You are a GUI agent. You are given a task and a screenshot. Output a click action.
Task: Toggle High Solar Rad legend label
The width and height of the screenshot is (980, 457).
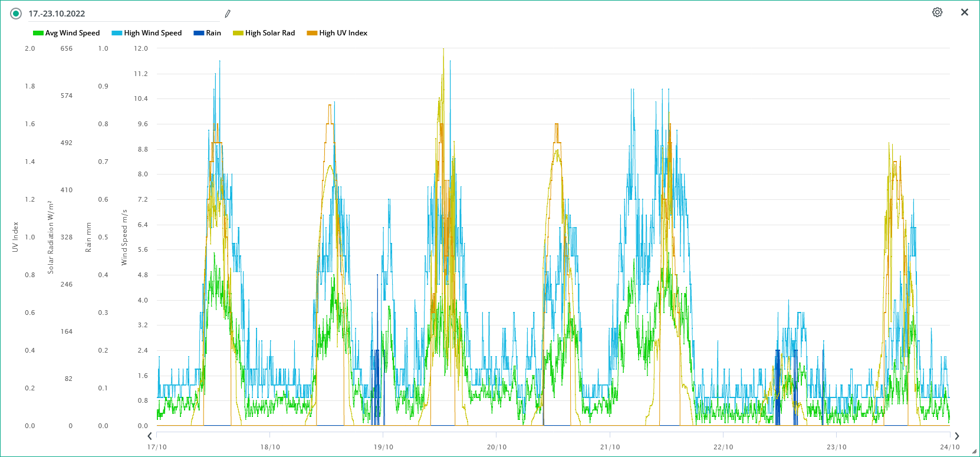pos(269,33)
